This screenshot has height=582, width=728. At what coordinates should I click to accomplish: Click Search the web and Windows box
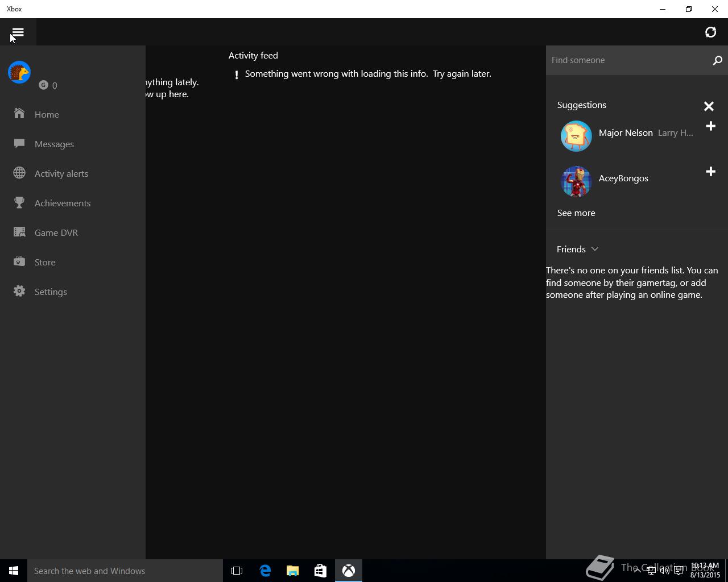pos(125,571)
